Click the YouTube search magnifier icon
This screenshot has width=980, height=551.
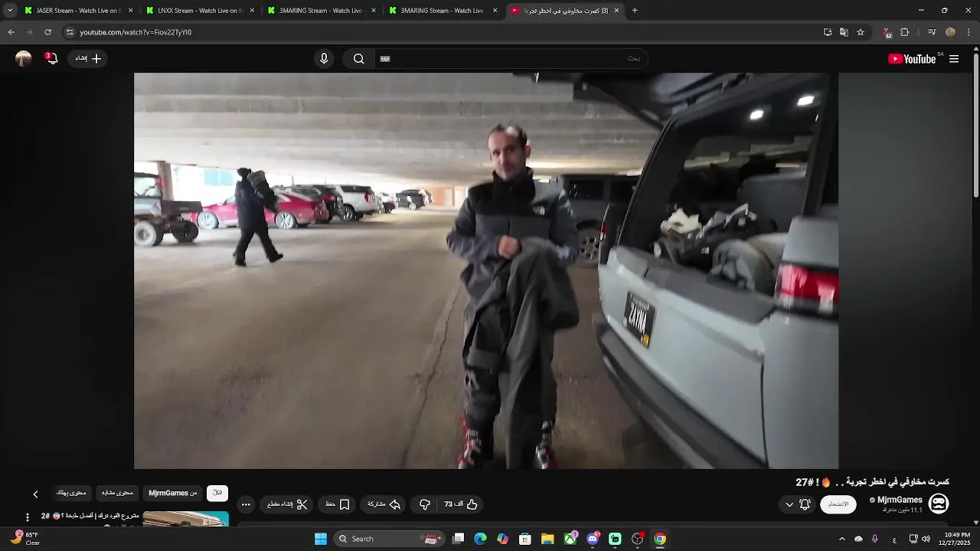pyautogui.click(x=358, y=59)
